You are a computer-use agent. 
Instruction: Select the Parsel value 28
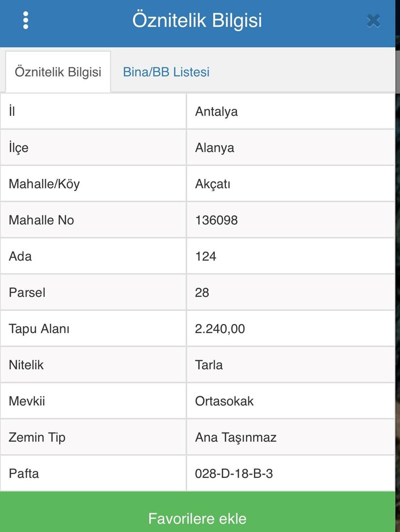click(202, 293)
